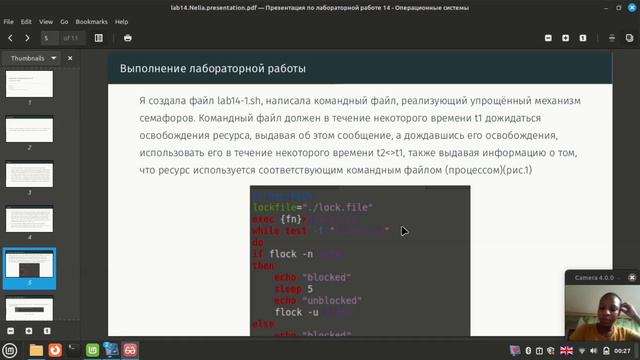
Task: Open the Bookmarks menu
Action: [x=91, y=22]
